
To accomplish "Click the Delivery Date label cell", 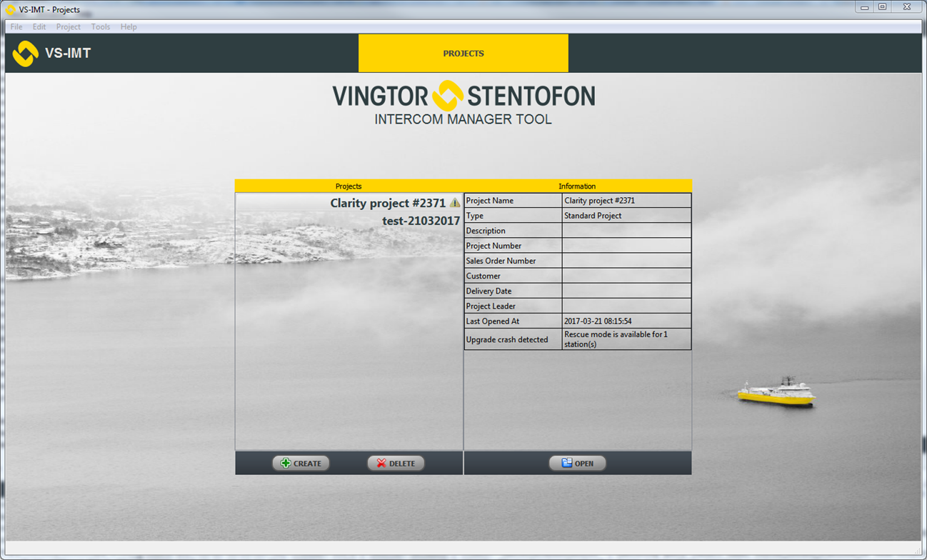I will pos(513,291).
